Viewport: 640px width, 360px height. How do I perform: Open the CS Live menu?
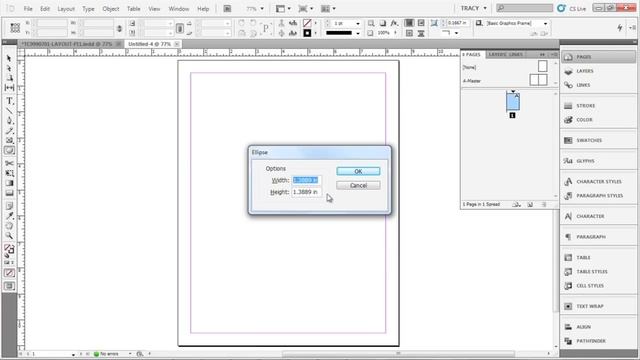click(x=573, y=8)
